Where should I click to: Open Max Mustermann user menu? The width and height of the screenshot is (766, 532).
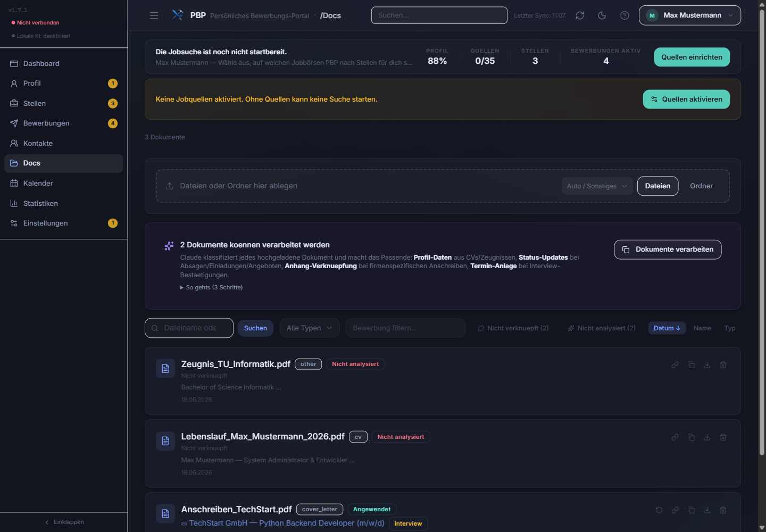[690, 15]
